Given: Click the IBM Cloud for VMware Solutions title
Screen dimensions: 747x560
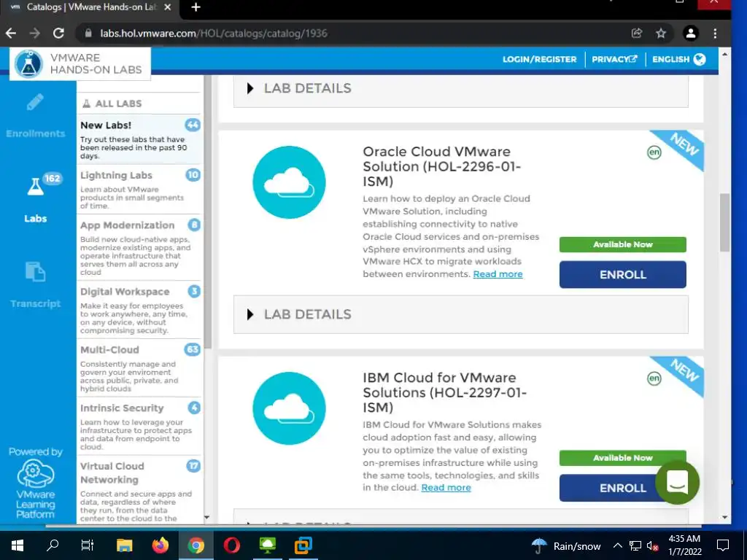Looking at the screenshot, I should [444, 392].
